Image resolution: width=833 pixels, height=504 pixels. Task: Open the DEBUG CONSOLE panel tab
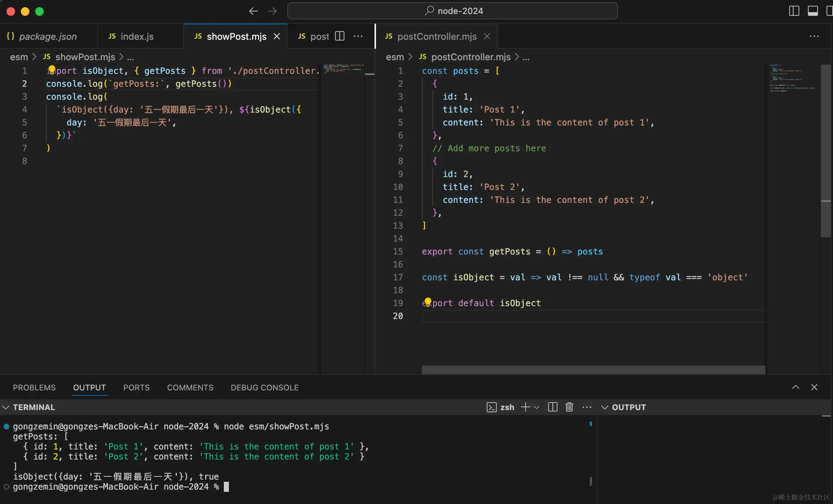[x=264, y=387]
